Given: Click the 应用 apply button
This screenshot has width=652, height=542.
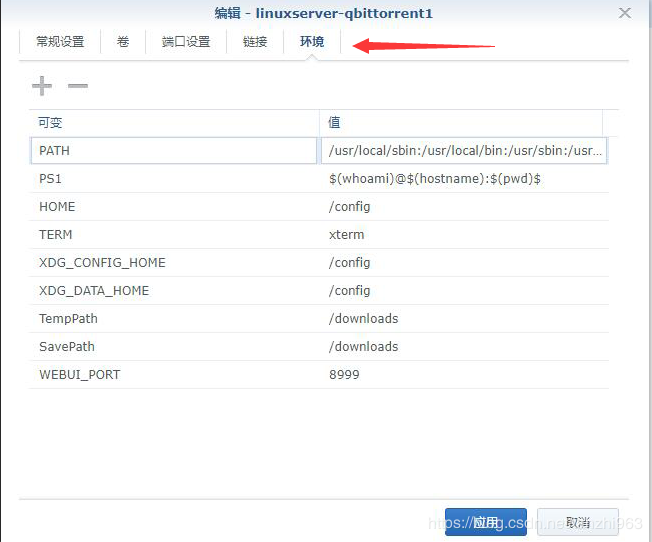Looking at the screenshot, I should tap(485, 522).
